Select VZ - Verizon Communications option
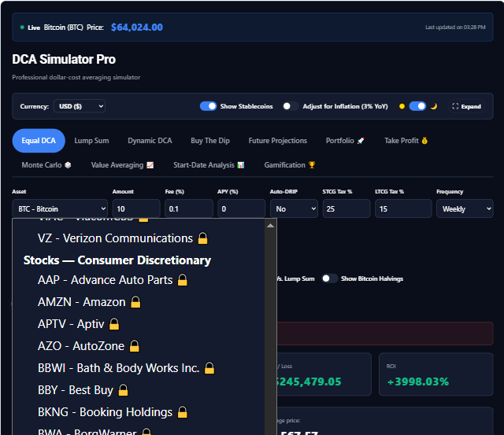 [139, 238]
